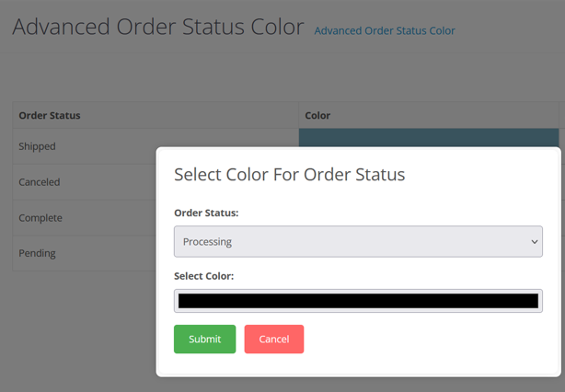This screenshot has height=392, width=565.
Task: Click the chevron arrow on status dropdown
Action: (x=535, y=242)
